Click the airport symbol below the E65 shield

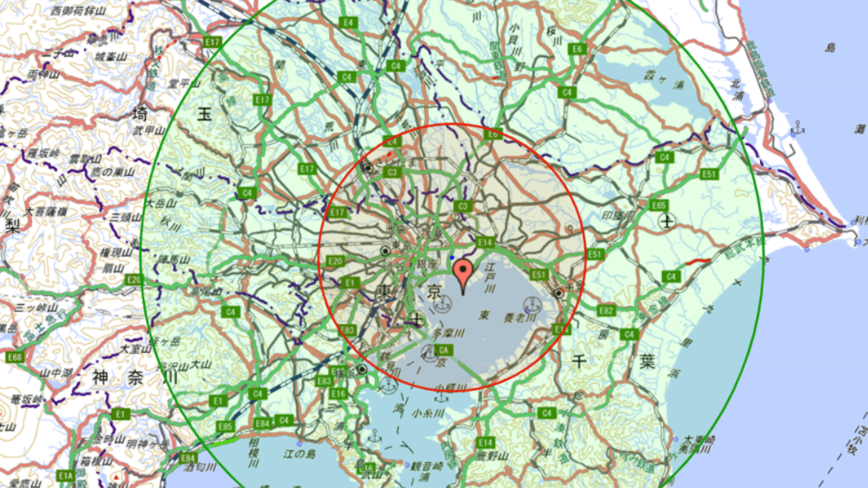(667, 222)
